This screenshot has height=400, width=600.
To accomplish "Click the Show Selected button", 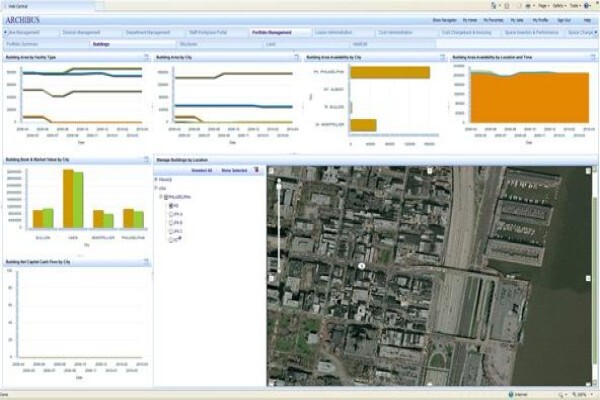I will [x=234, y=170].
